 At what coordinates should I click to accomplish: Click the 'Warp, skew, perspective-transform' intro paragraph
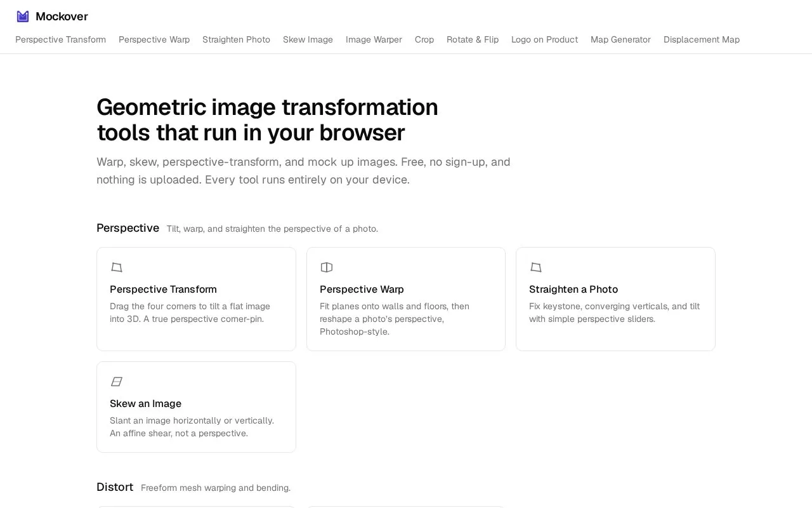[x=303, y=171]
